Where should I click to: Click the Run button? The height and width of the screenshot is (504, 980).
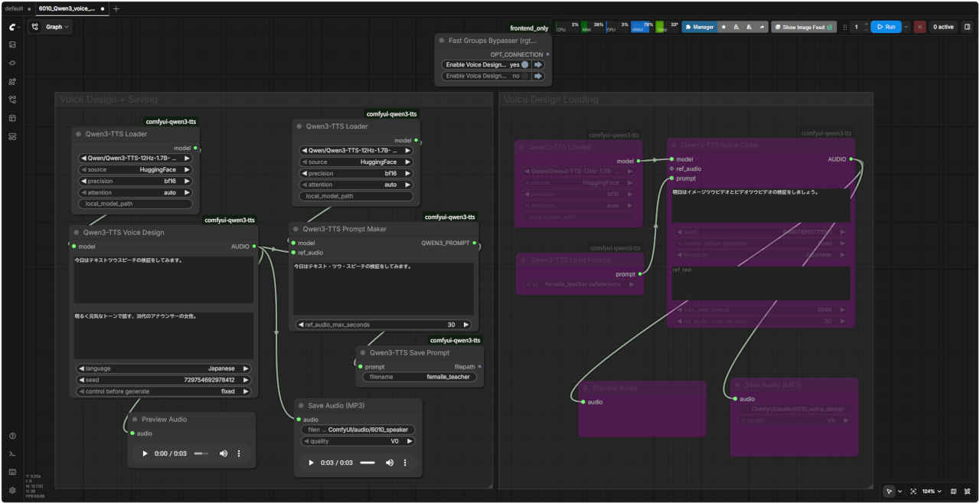coord(886,27)
